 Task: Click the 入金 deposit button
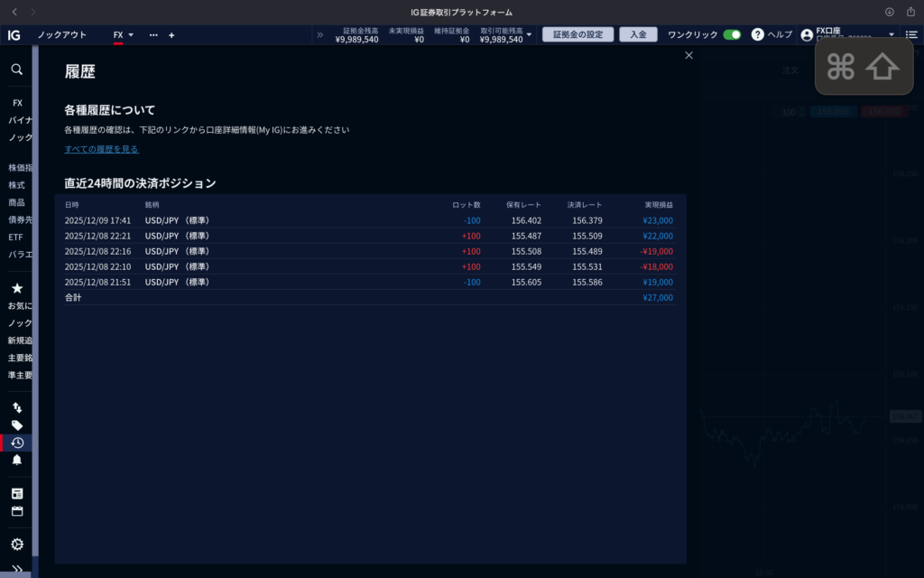pos(638,34)
